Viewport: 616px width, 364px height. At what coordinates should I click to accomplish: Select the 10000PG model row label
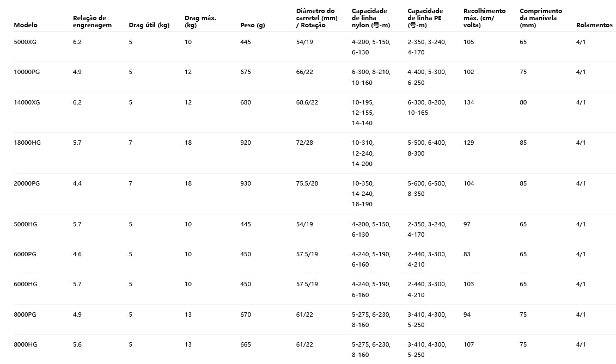click(28, 72)
